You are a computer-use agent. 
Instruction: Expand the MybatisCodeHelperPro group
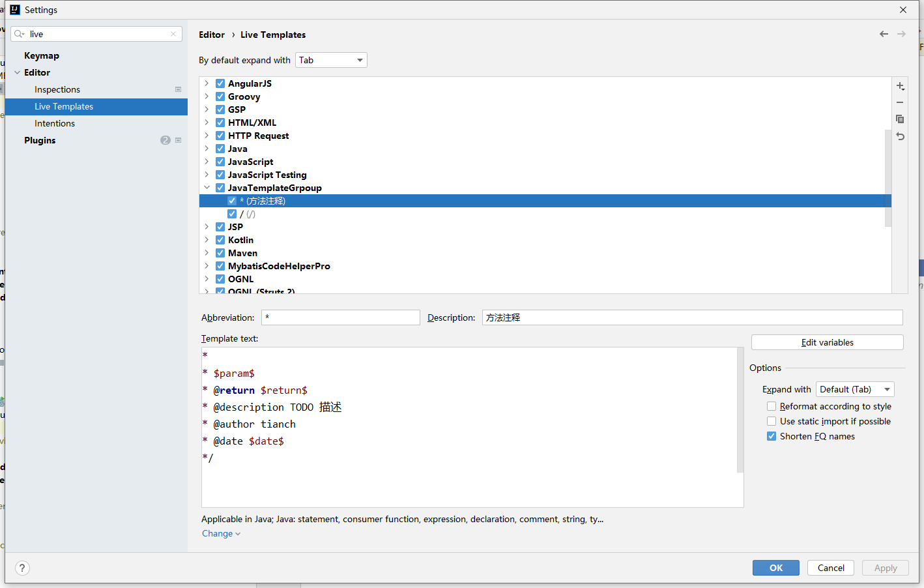pos(207,266)
